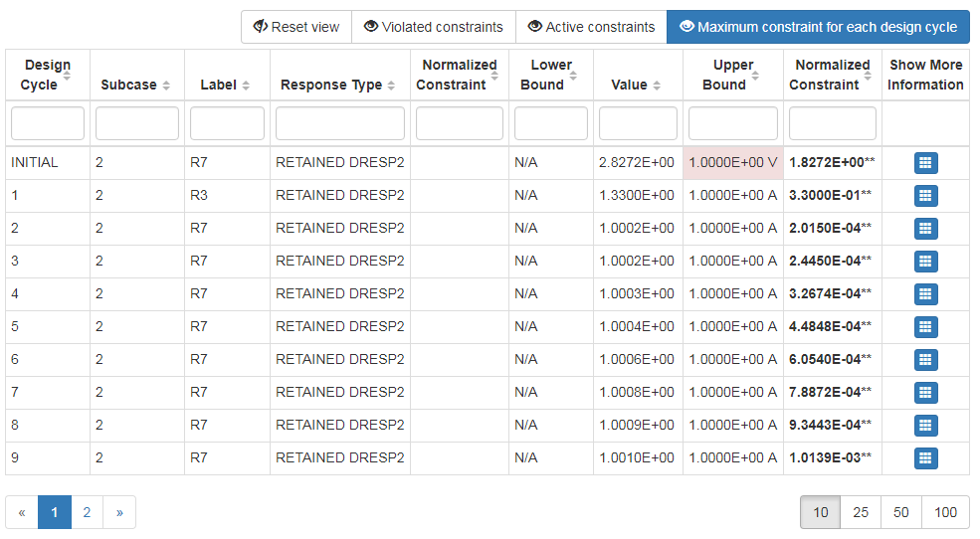
Task: Show more information for design cycle 5
Action: tap(925, 327)
